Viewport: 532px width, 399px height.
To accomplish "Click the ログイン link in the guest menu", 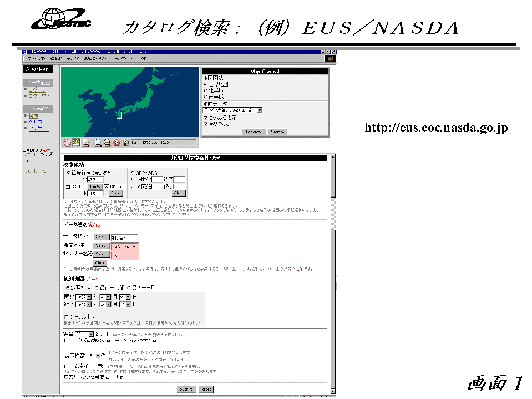I will (x=37, y=89).
